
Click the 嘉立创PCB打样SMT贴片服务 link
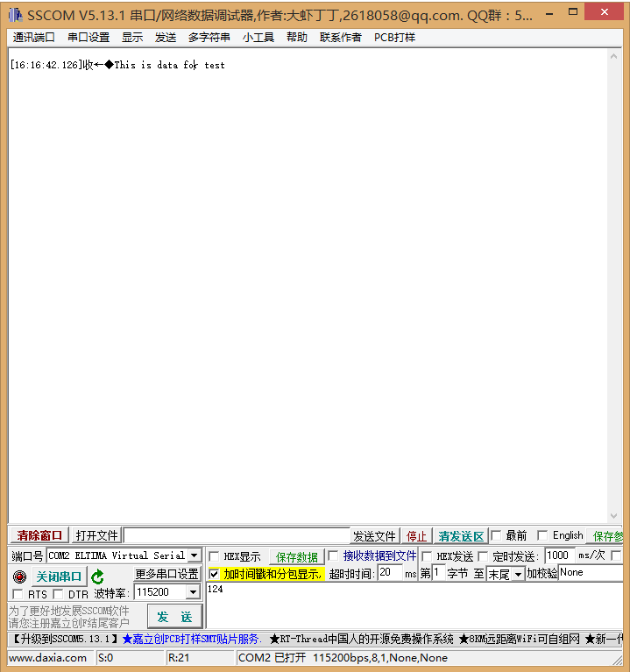192,639
